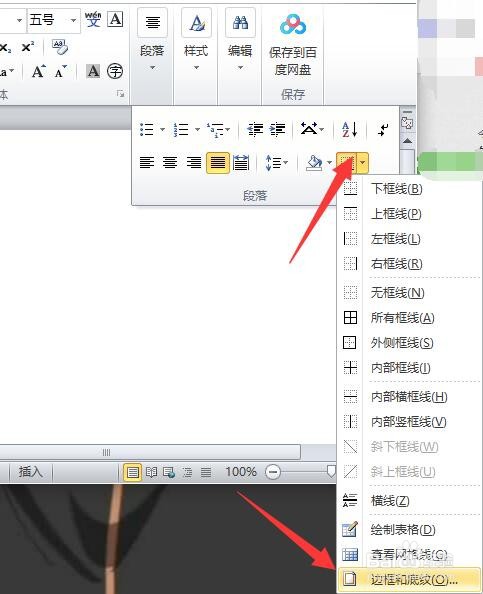Screen dimensions: 483x594
Task: Grow font size with large A
Action: (39, 71)
